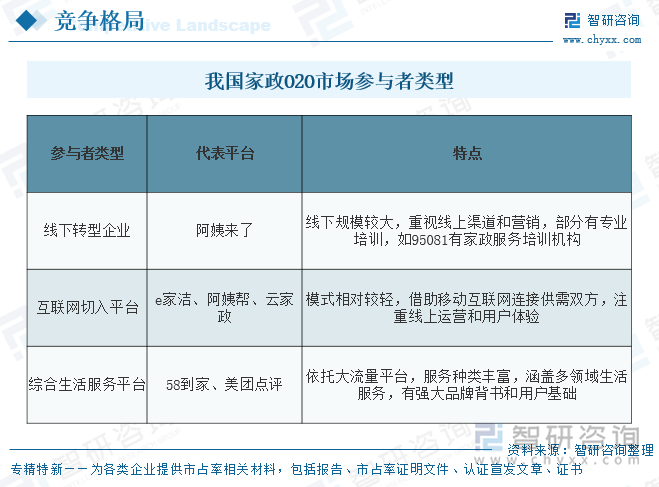Click the 参与者类型 column header
Viewport: 659px width, 487px height.
tap(87, 153)
